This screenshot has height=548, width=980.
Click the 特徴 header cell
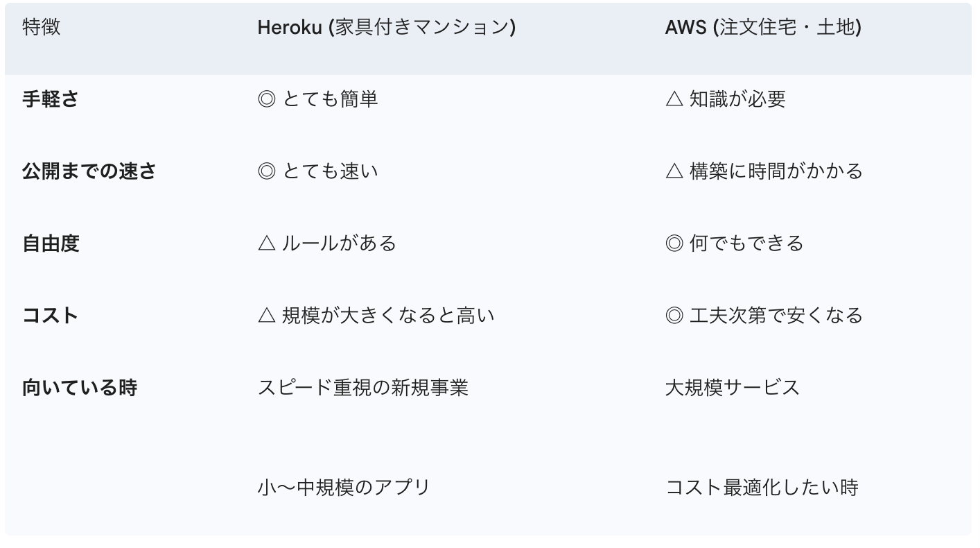click(42, 28)
